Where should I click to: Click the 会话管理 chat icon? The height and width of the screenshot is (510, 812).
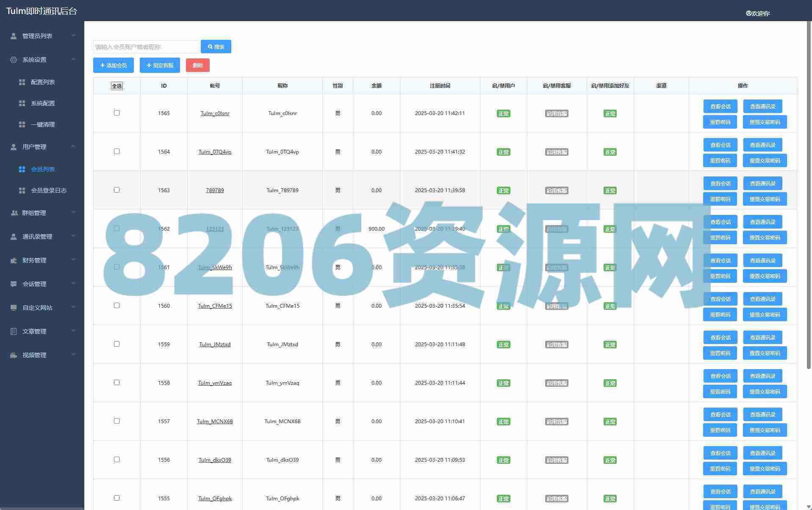[14, 284]
